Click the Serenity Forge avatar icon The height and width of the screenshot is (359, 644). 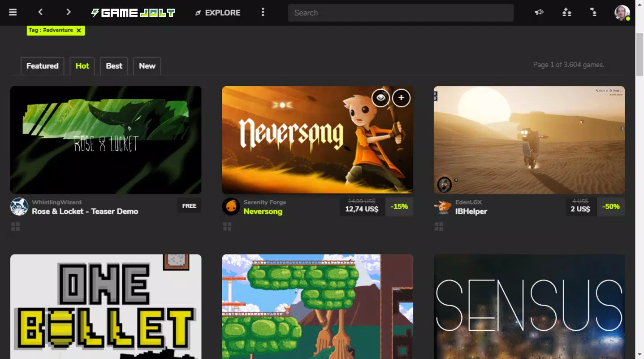pyautogui.click(x=231, y=207)
